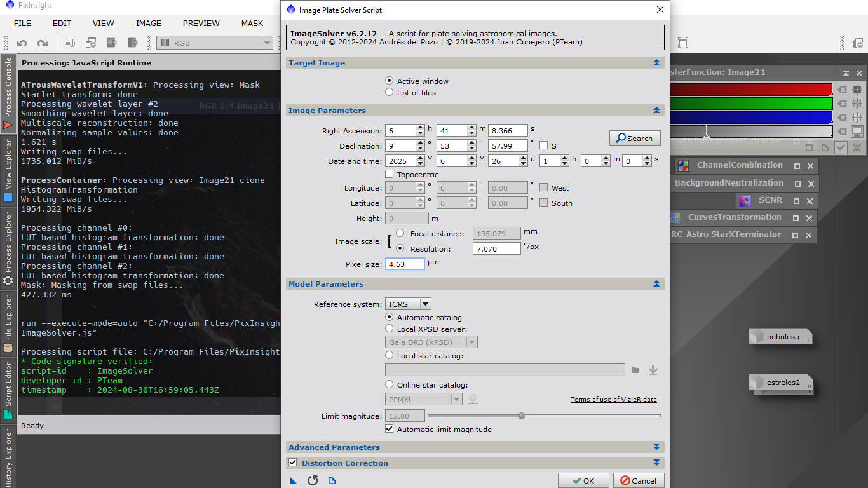Expand the Advanced Parameters section
The image size is (868, 488).
click(656, 447)
